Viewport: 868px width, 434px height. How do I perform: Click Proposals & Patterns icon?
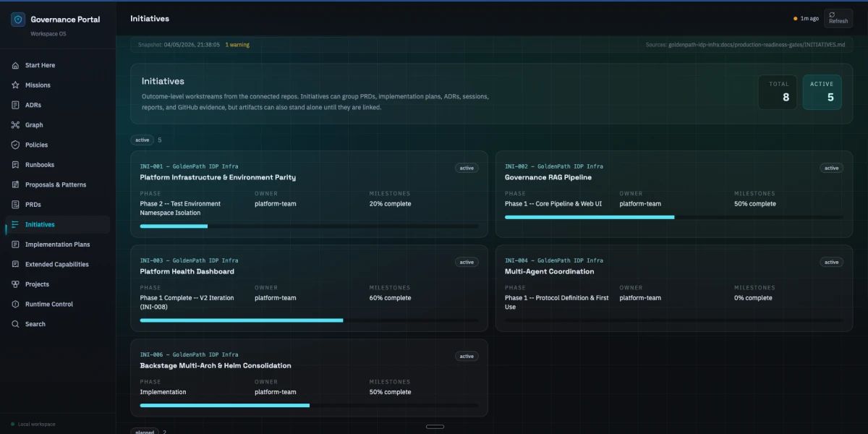15,184
